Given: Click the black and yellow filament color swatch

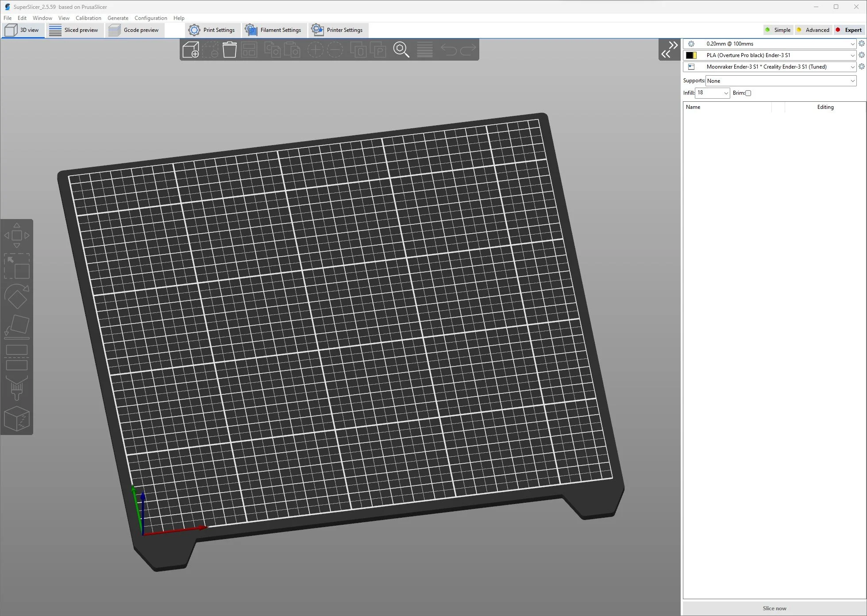Looking at the screenshot, I should 691,55.
